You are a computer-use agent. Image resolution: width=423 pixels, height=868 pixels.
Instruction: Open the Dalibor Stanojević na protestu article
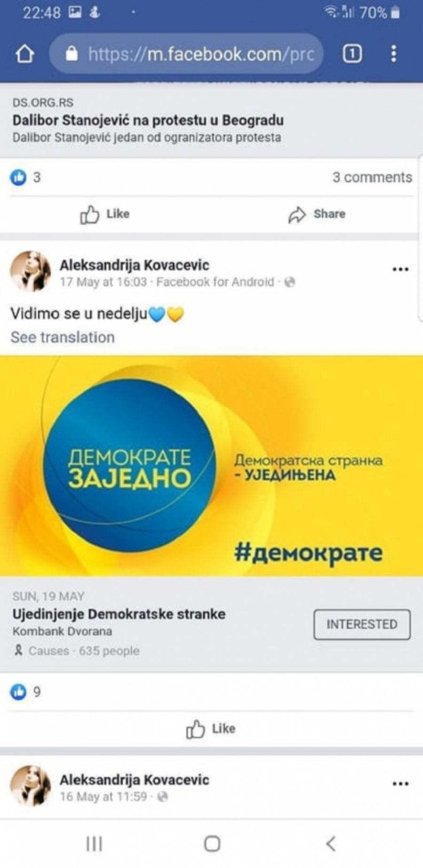[x=148, y=120]
